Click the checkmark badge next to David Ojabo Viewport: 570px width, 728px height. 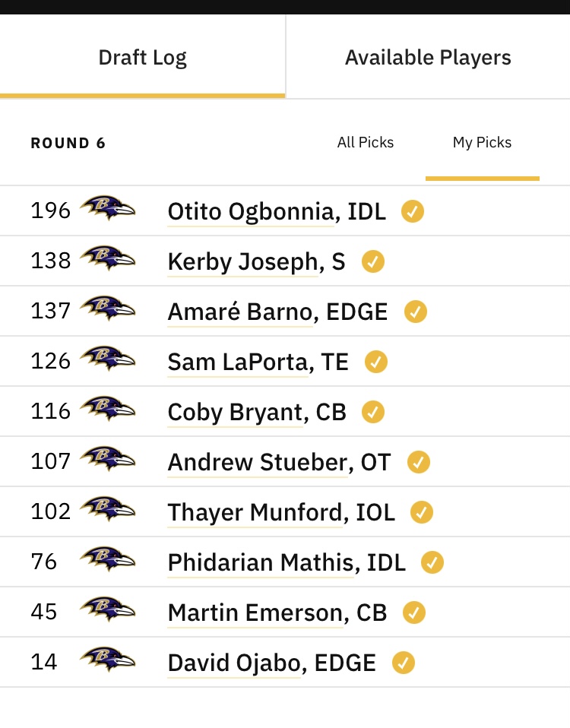point(404,663)
